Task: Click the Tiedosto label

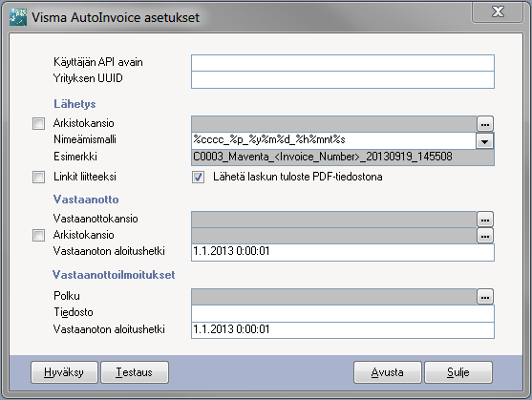Action: tap(74, 312)
